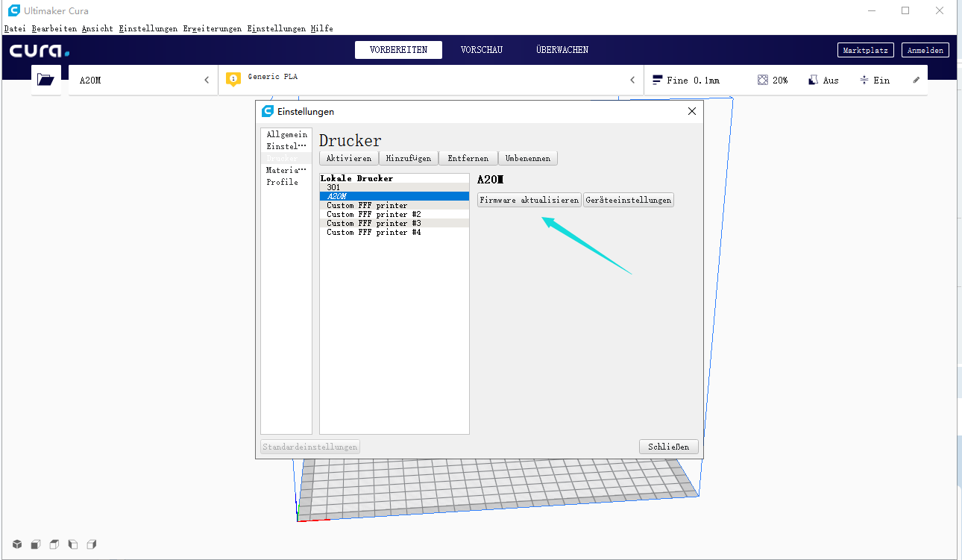Open the Einstellungen menu before Hilfe

click(x=277, y=28)
